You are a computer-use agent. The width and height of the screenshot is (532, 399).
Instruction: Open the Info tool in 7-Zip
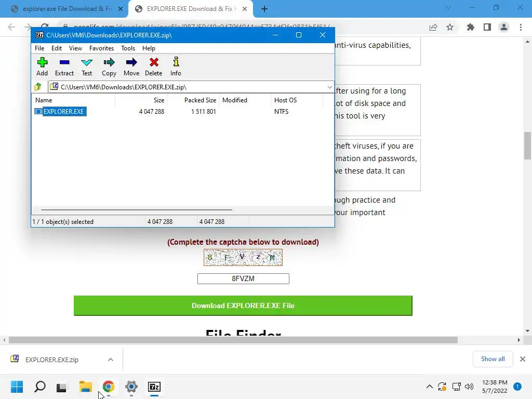coord(176,66)
